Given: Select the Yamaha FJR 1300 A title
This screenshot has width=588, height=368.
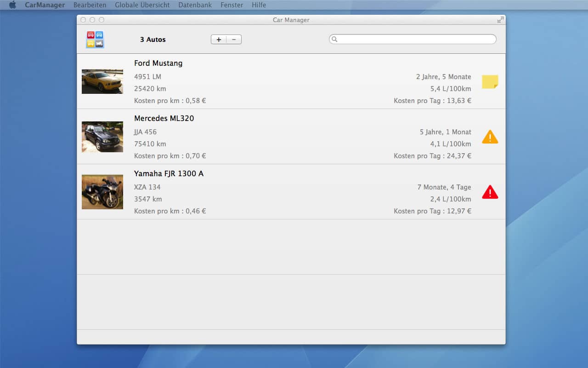Looking at the screenshot, I should [x=169, y=173].
